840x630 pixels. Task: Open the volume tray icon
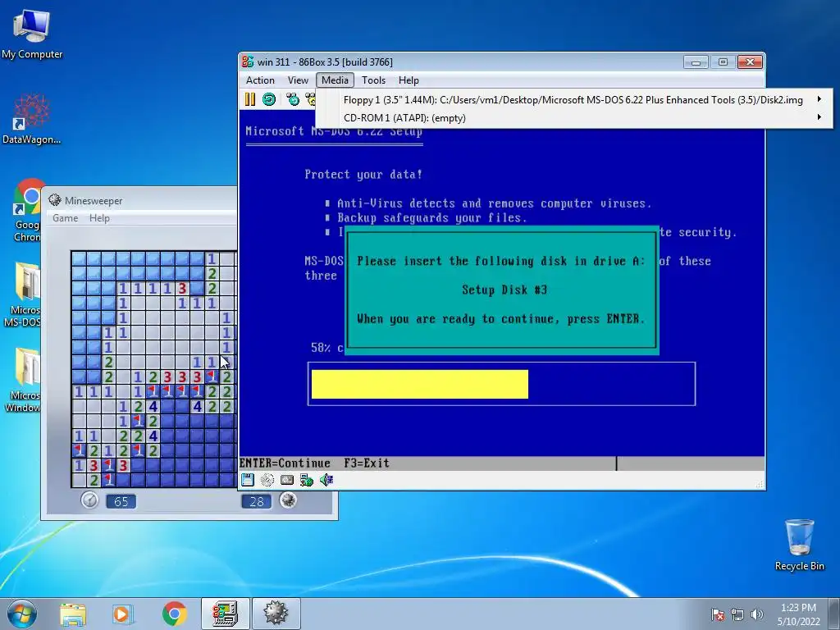[757, 614]
